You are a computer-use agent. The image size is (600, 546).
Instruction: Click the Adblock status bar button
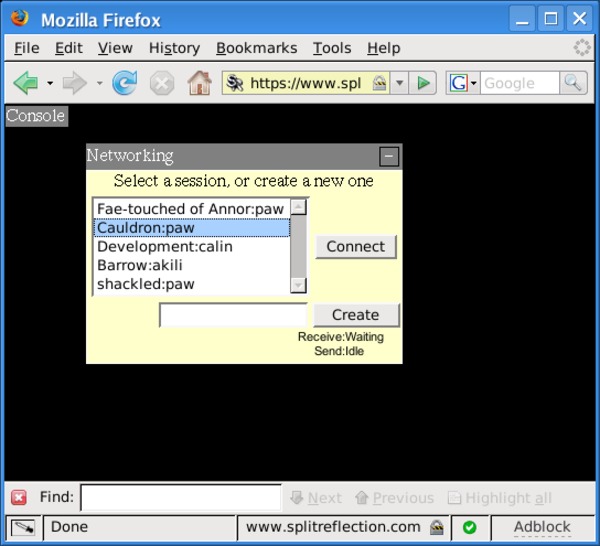[x=542, y=527]
